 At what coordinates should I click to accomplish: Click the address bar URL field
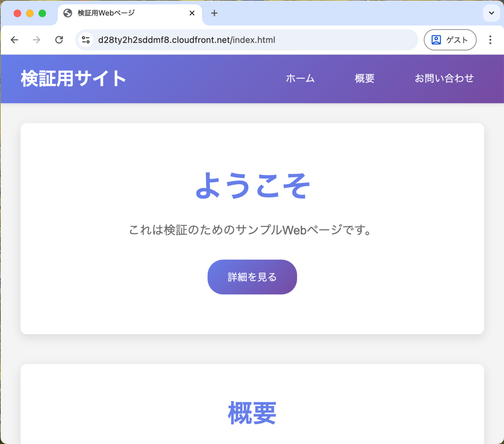[246, 40]
